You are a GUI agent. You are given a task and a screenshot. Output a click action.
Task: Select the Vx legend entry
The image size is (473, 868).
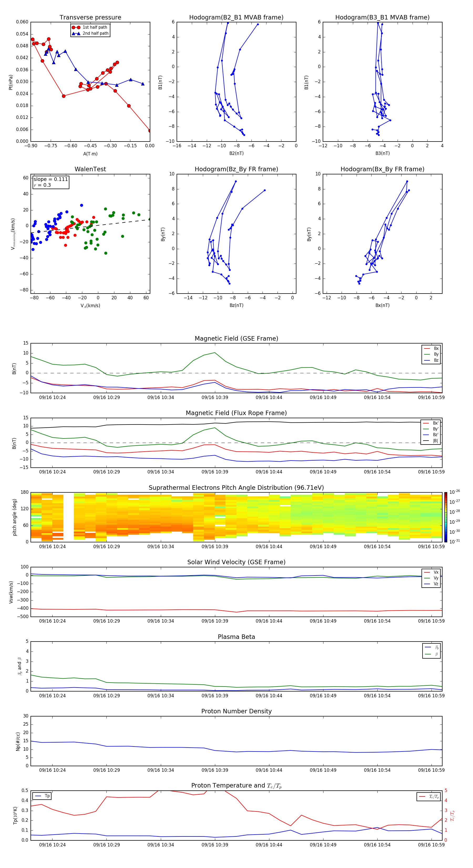431,572
